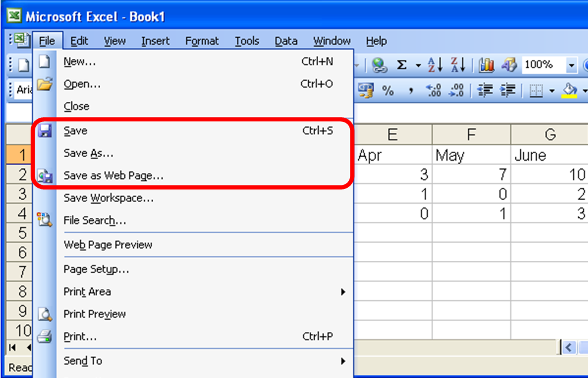
Task: Open the Data menu
Action: coord(286,41)
